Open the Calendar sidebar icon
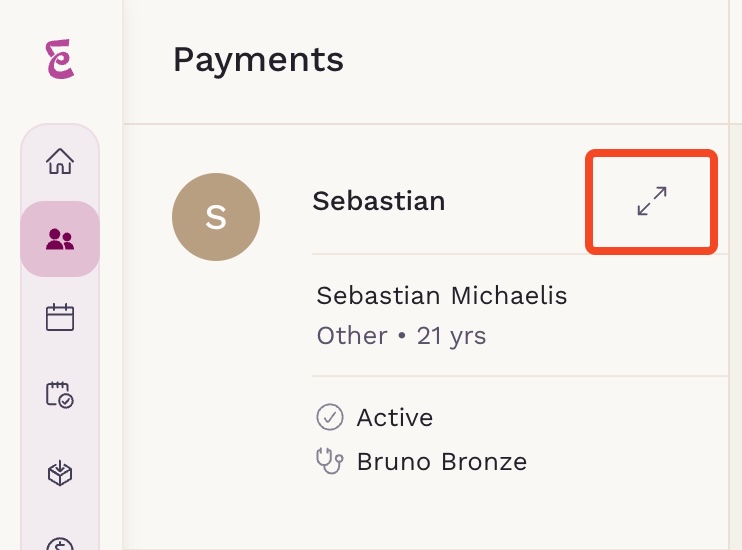The image size is (742, 550). point(60,317)
